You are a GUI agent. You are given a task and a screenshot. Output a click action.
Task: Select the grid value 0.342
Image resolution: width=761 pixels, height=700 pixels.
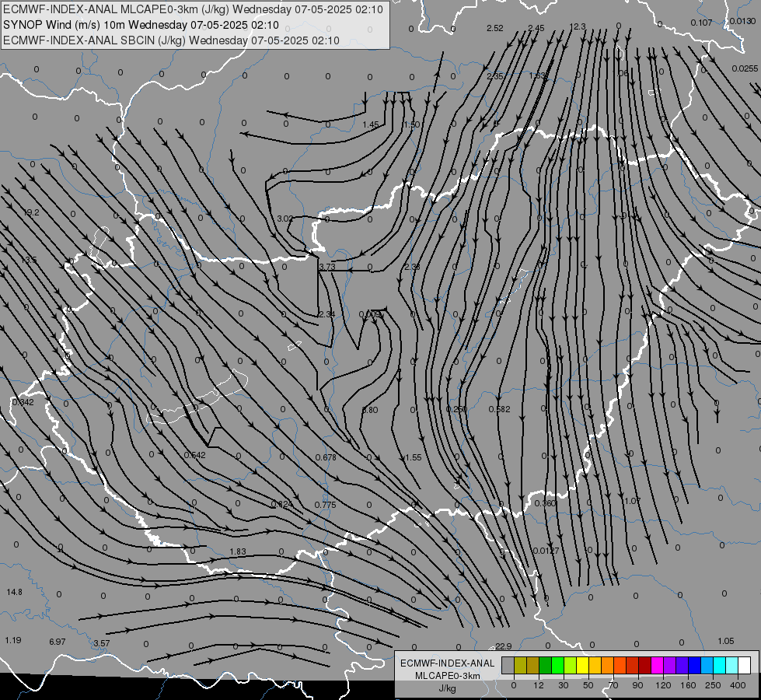(x=23, y=402)
